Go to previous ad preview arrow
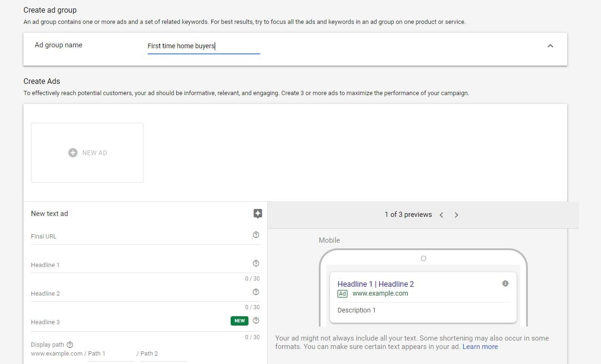The image size is (601, 364). click(x=441, y=215)
